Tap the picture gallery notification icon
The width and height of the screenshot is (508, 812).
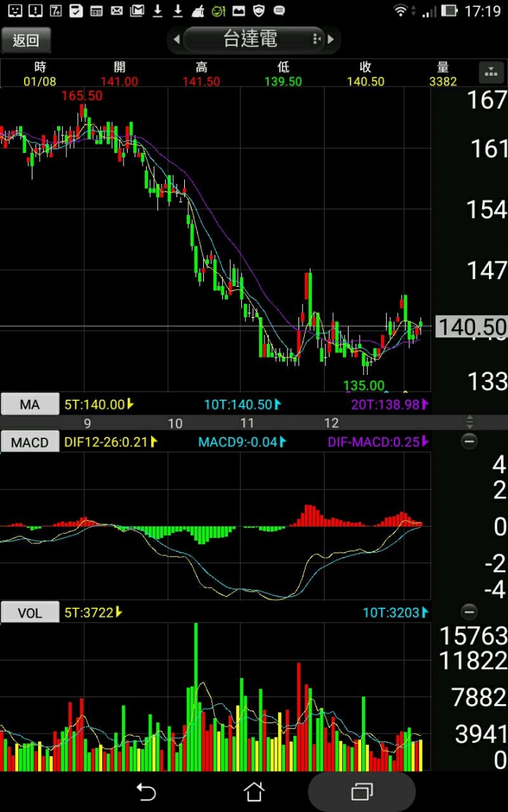[x=238, y=10]
